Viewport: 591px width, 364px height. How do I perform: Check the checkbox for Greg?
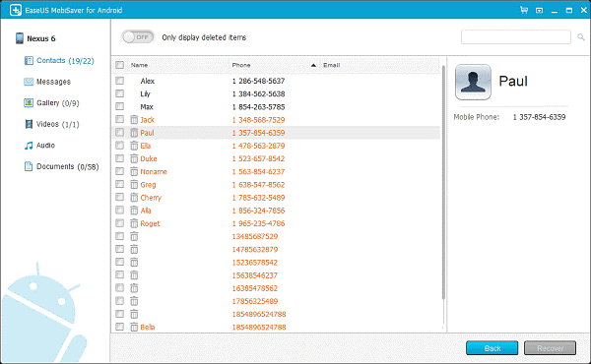coord(119,184)
